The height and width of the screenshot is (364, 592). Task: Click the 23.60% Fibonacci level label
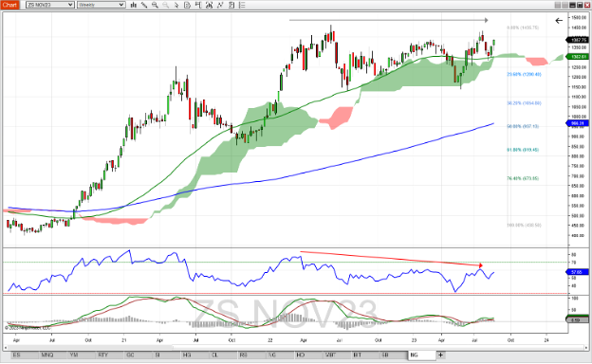tap(524, 74)
